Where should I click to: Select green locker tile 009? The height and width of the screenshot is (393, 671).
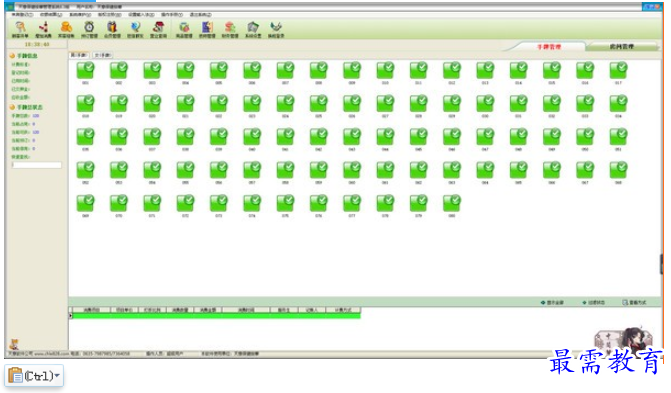pyautogui.click(x=352, y=70)
